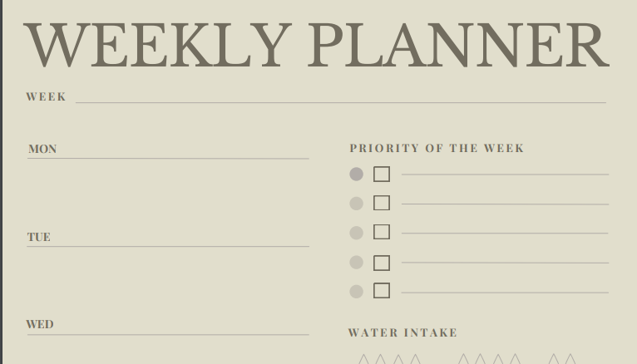637x364 pixels.
Task: Check the first priority checkbox
Action: [x=382, y=175]
